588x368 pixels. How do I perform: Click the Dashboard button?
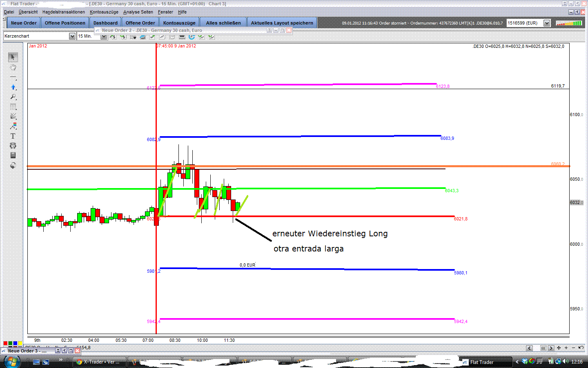point(105,23)
